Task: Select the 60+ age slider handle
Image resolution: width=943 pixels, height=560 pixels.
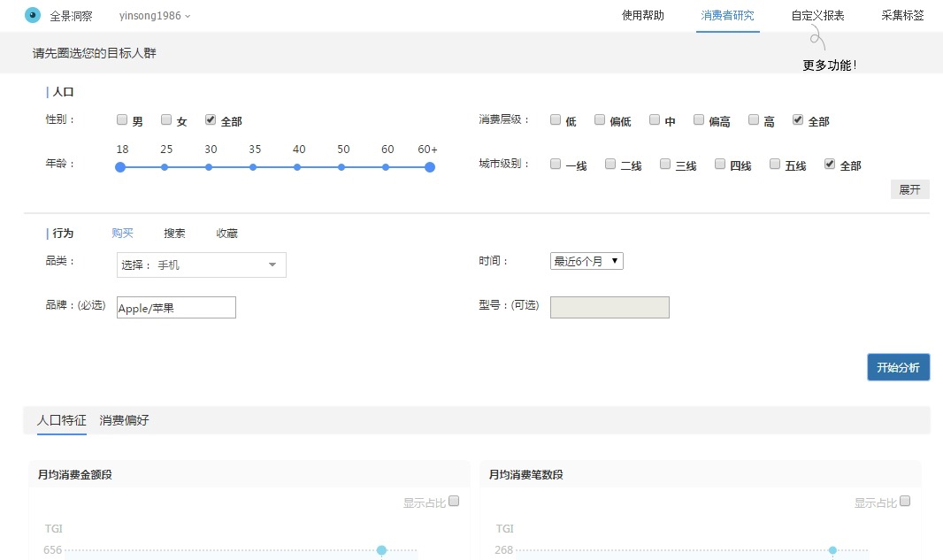Action: point(430,167)
